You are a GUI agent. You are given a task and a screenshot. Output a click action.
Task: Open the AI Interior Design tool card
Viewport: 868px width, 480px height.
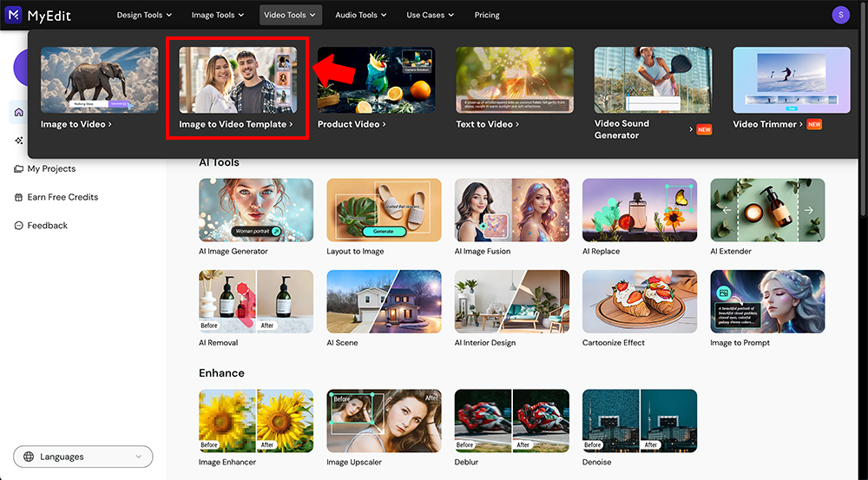[512, 302]
